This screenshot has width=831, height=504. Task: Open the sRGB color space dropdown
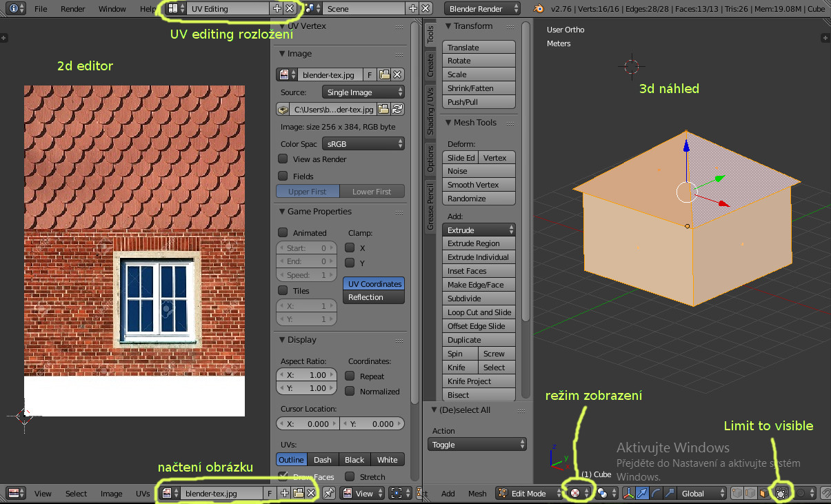coord(363,144)
